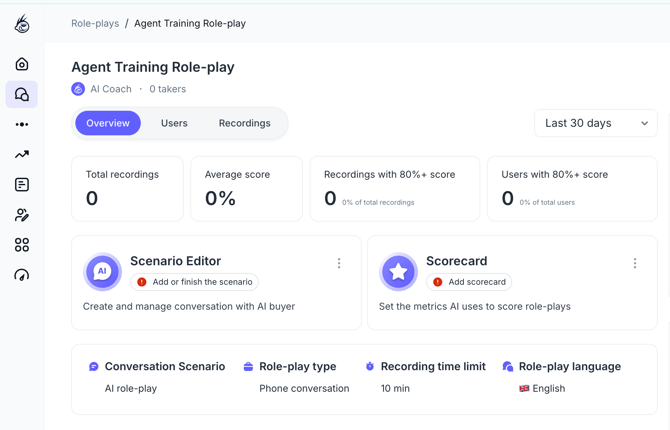The width and height of the screenshot is (670, 430).
Task: Open the Home icon in sidebar
Action: [22, 64]
